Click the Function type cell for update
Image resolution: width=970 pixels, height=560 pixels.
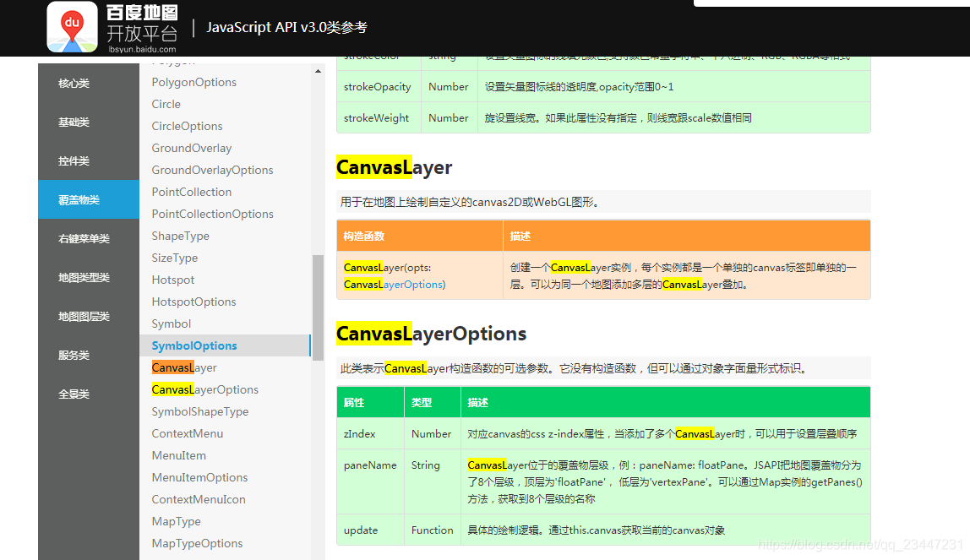pos(432,530)
